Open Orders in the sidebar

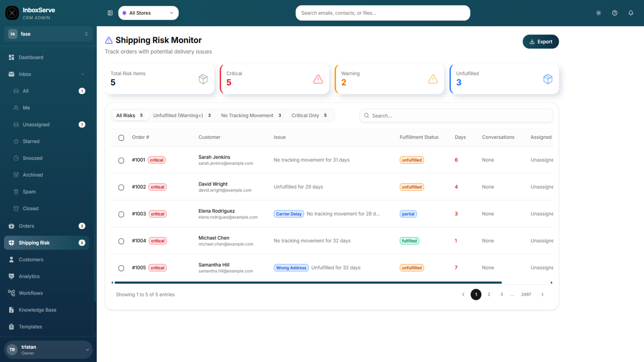coord(47,226)
